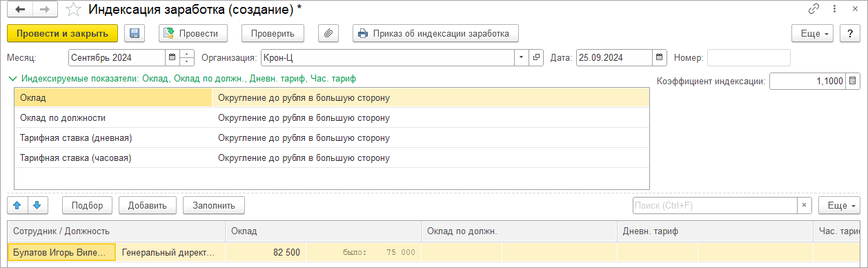This screenshot has height=268, width=868.
Task: Open the top Еще menu
Action: [x=813, y=33]
